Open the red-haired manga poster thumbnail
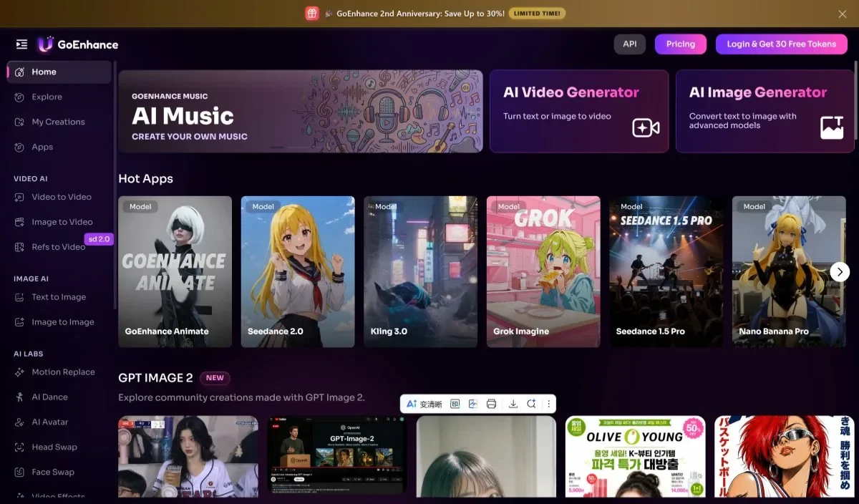859x504 pixels. point(785,457)
